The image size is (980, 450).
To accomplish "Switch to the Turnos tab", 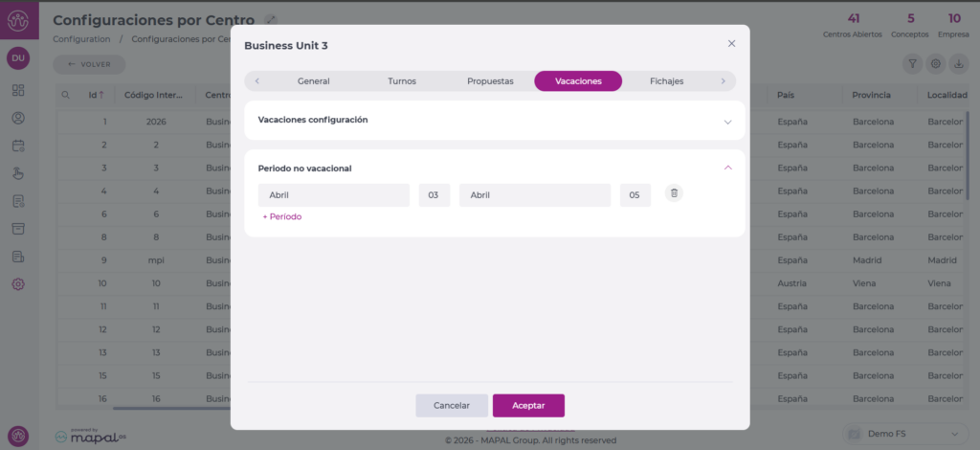I will (x=401, y=81).
